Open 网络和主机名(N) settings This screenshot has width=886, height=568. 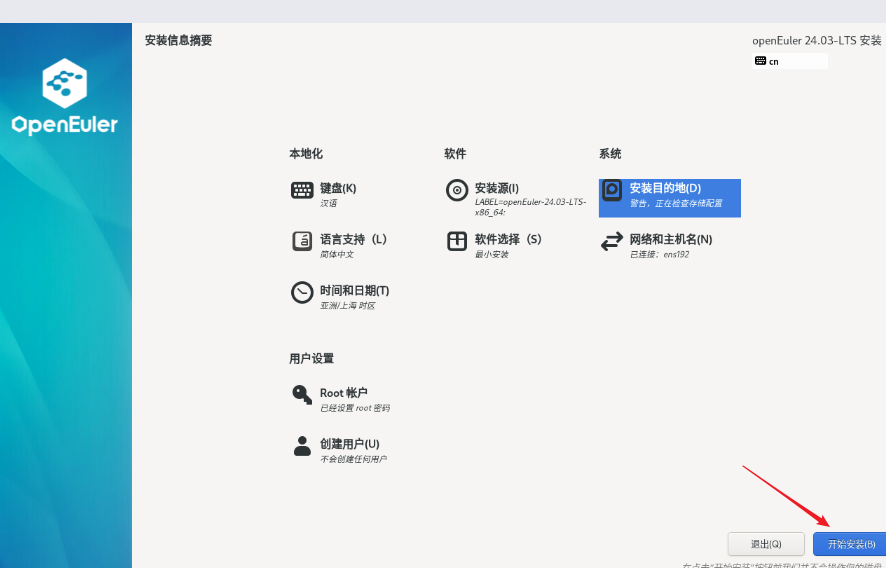(x=657, y=245)
